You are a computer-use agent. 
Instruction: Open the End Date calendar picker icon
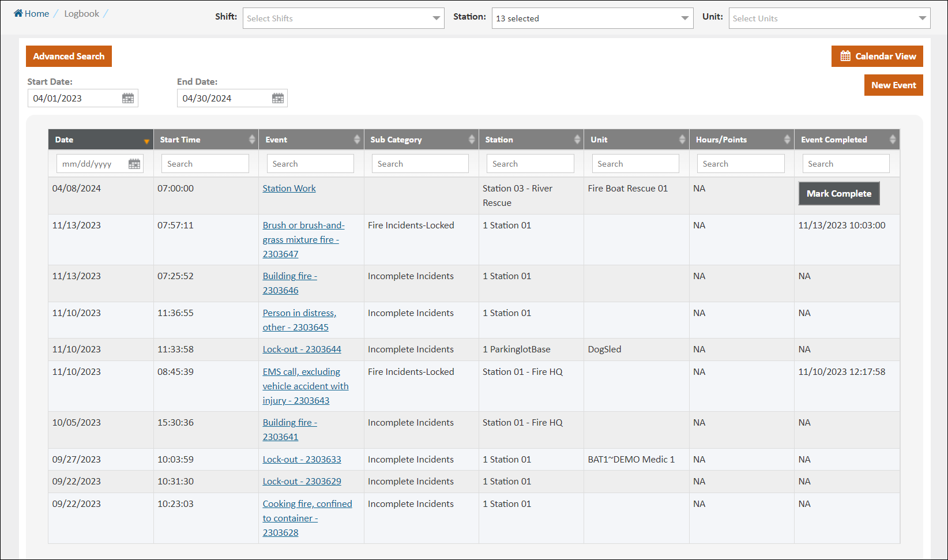tap(277, 98)
